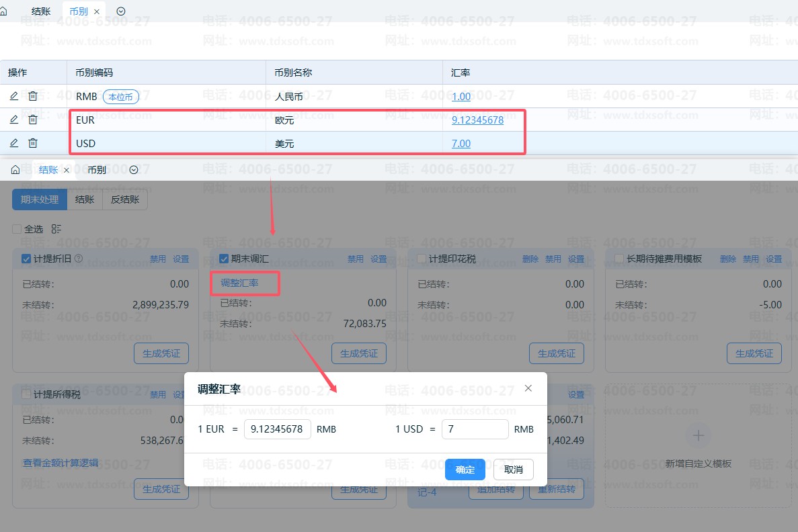Click plus icon for 新增自定义模板
The image size is (798, 532).
coord(699,435)
